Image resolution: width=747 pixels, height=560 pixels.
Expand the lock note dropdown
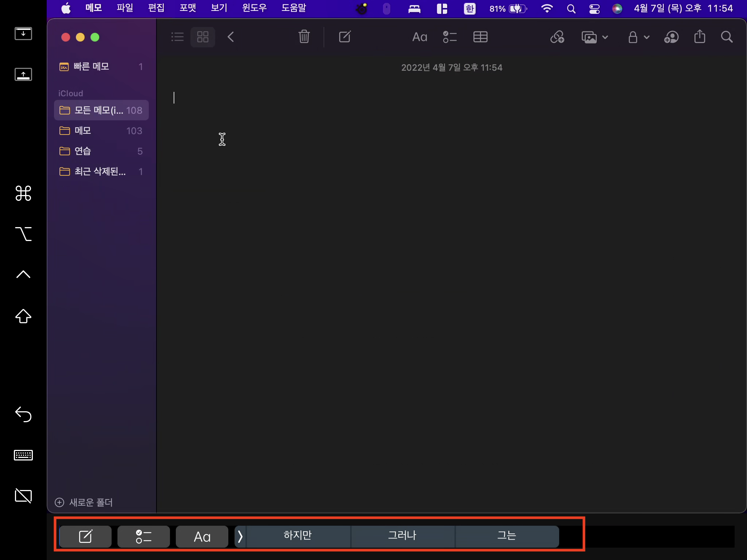click(639, 37)
